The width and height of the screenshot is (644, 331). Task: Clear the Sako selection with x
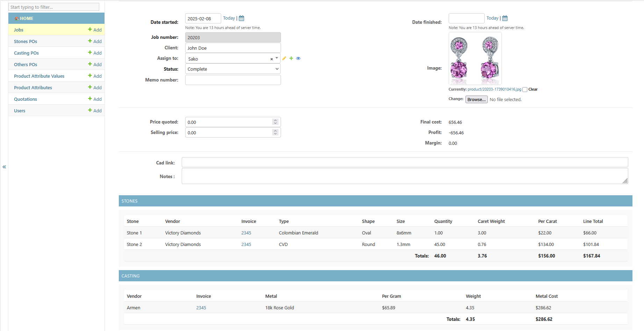click(272, 59)
